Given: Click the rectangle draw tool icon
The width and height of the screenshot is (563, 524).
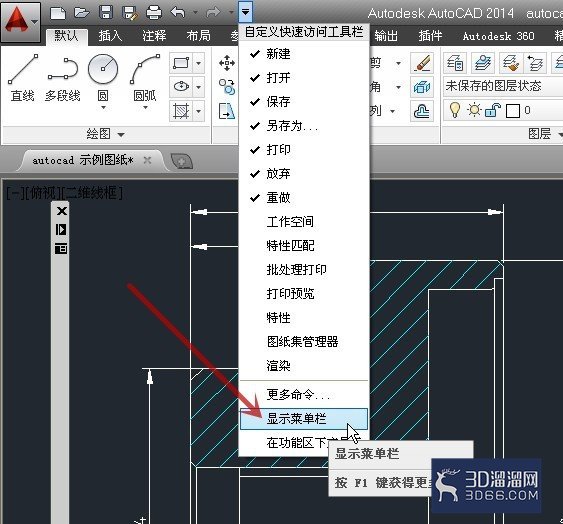Looking at the screenshot, I should 181,64.
